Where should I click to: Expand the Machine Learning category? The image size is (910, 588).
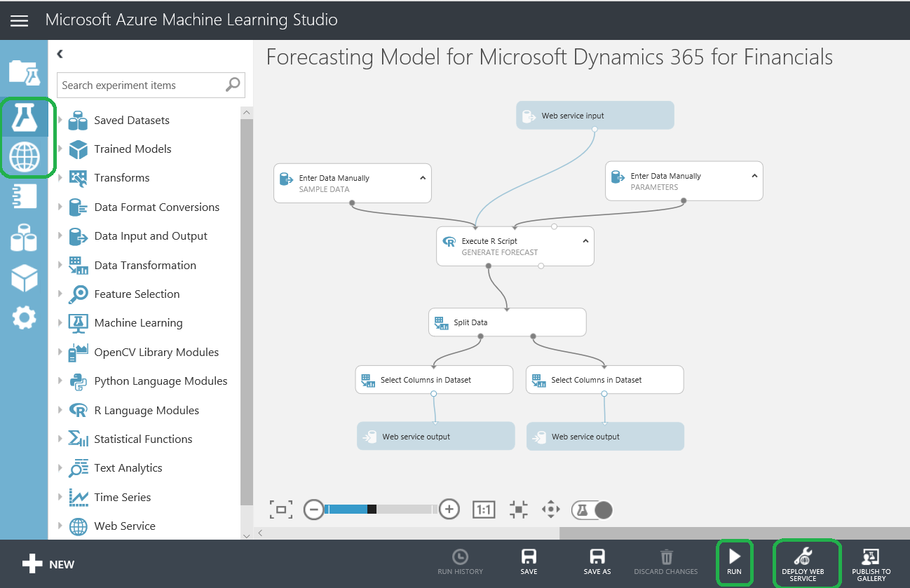pos(60,323)
